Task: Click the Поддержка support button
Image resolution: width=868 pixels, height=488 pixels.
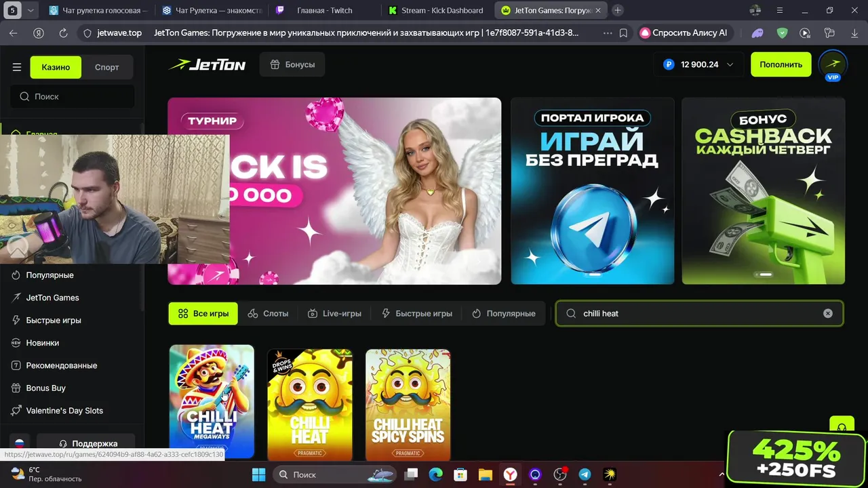Action: [86, 443]
